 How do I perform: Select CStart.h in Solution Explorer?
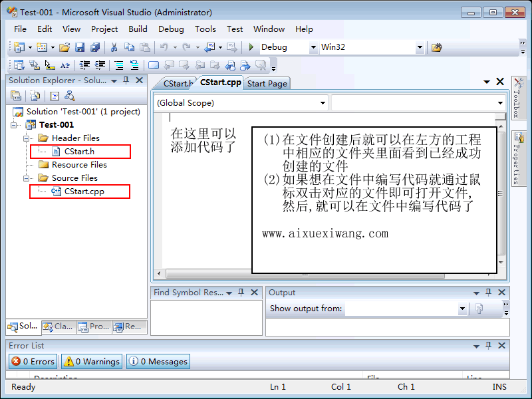(79, 152)
